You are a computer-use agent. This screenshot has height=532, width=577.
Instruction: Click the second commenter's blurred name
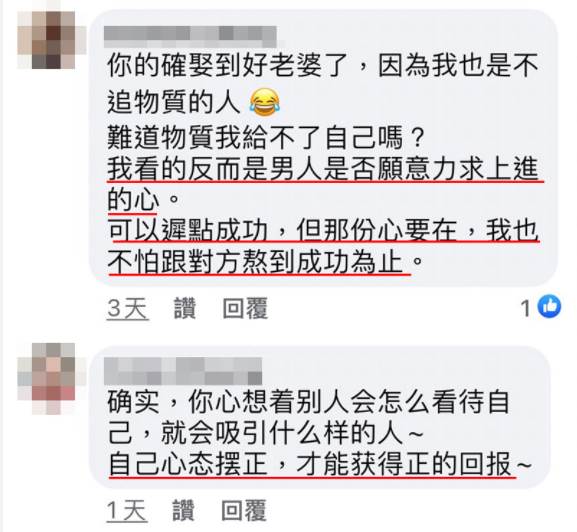pyautogui.click(x=183, y=371)
